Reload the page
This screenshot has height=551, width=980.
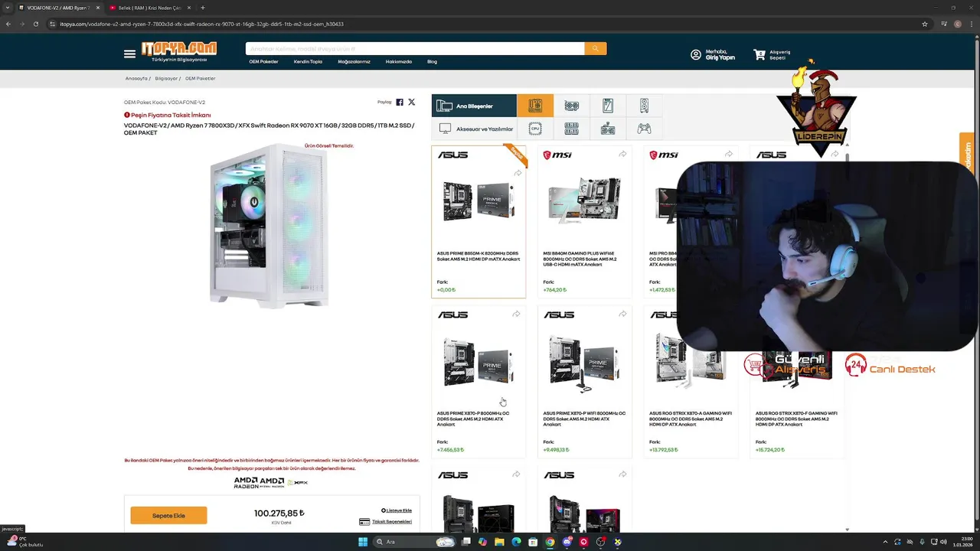(35, 24)
